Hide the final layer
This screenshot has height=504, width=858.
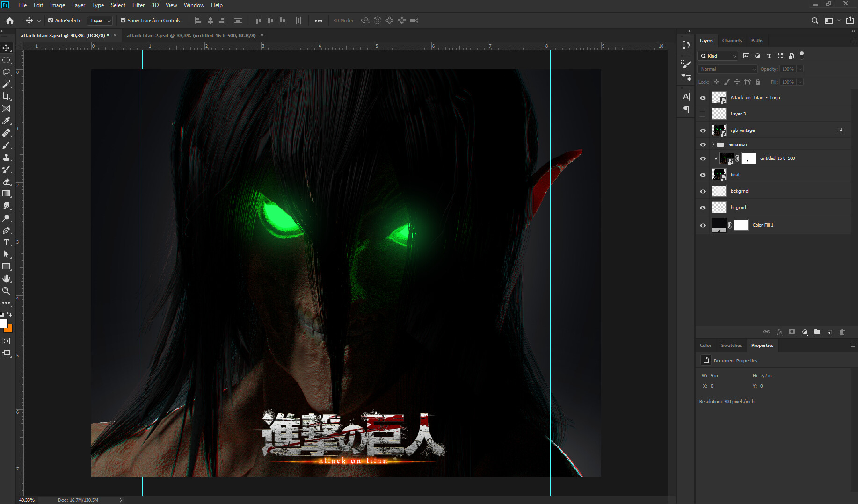tap(703, 175)
